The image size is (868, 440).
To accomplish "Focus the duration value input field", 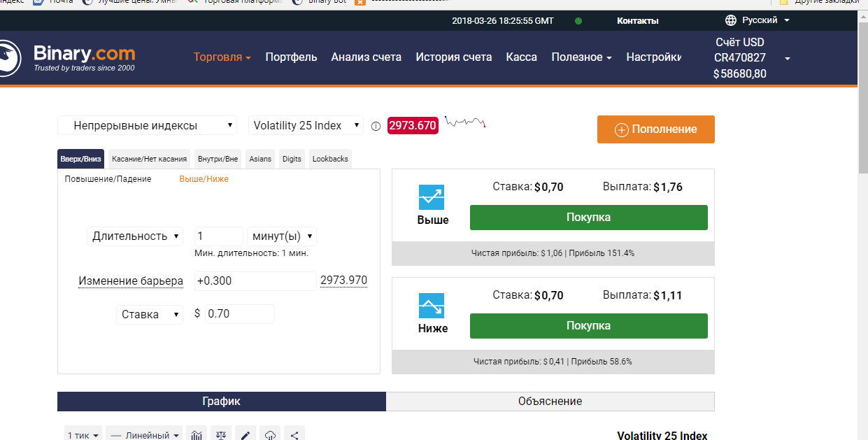I will (219, 236).
